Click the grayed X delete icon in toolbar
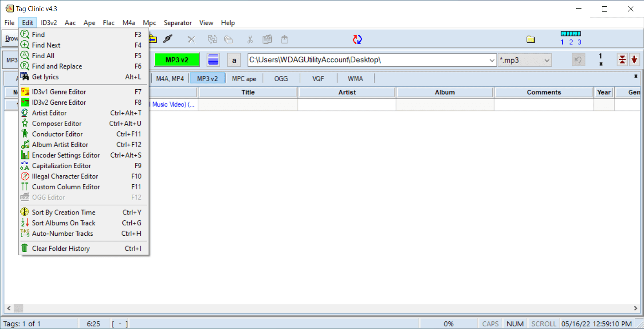Viewport: 644px width, 329px height. [191, 40]
